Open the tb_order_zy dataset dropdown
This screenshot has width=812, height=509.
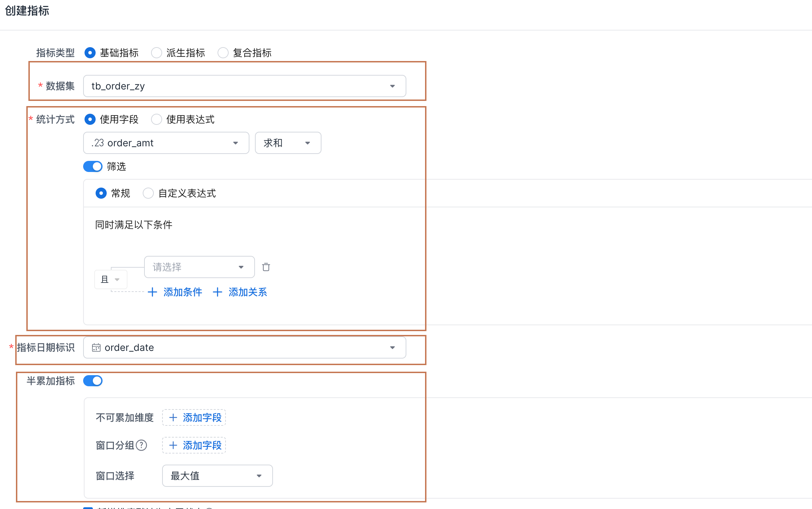245,86
